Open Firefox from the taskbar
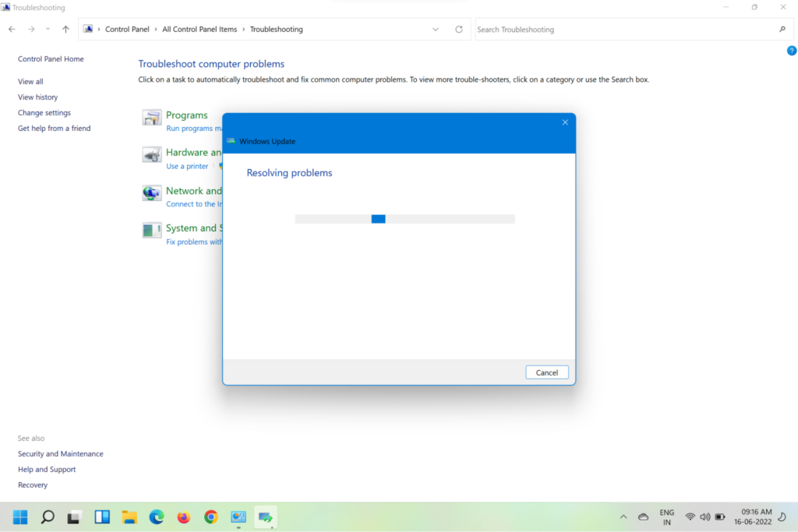The image size is (798, 532). (184, 517)
